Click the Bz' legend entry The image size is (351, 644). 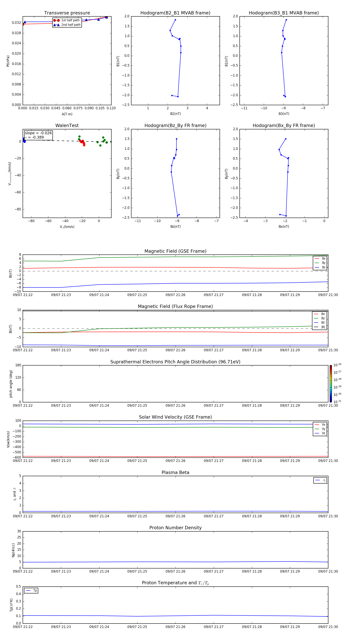pos(320,323)
